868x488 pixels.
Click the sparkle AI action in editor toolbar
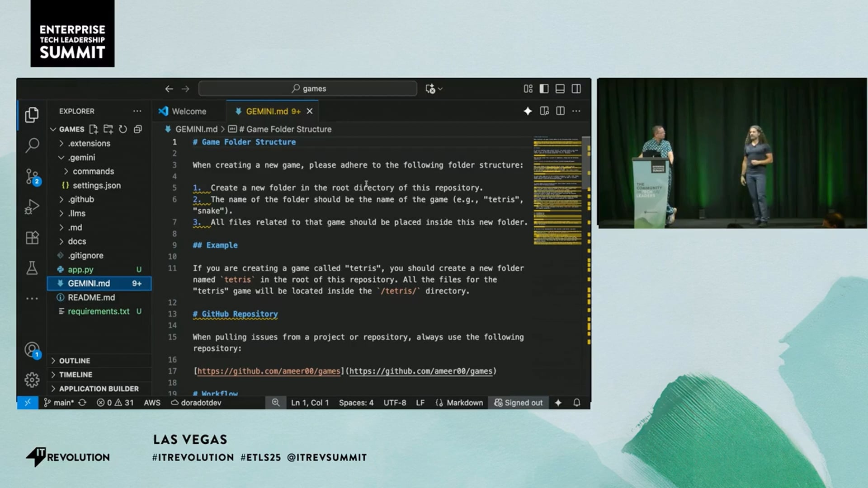click(x=528, y=111)
